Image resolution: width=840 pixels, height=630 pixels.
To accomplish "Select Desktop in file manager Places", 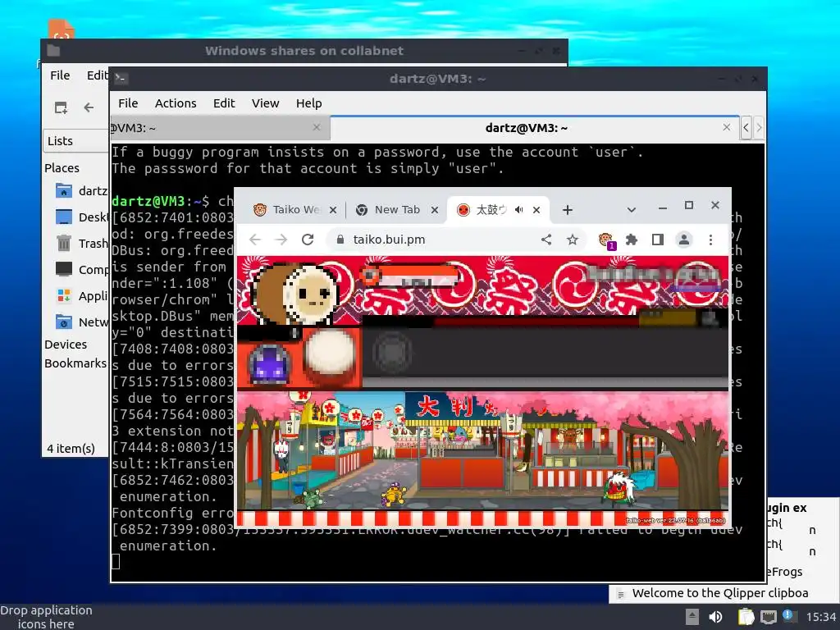I will tap(81, 217).
